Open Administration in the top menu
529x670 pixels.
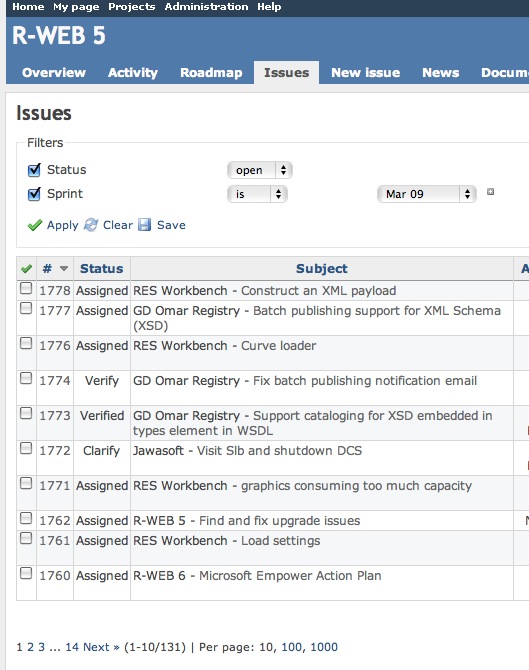coord(206,7)
